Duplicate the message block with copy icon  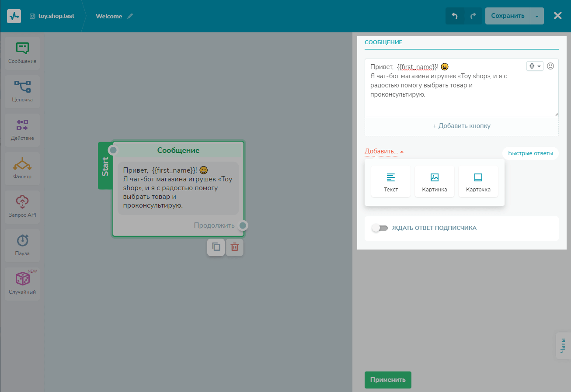coord(216,247)
